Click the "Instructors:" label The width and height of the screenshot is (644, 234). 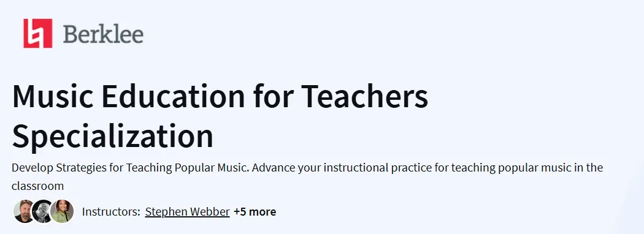(x=111, y=211)
